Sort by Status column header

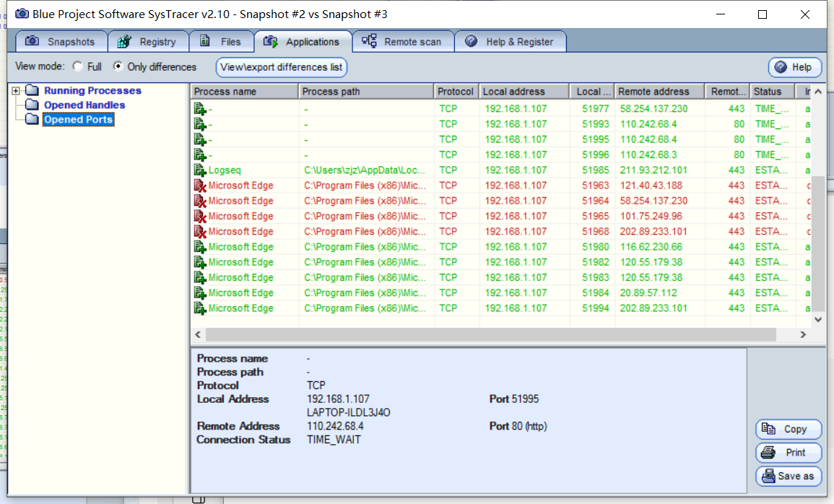pyautogui.click(x=773, y=92)
